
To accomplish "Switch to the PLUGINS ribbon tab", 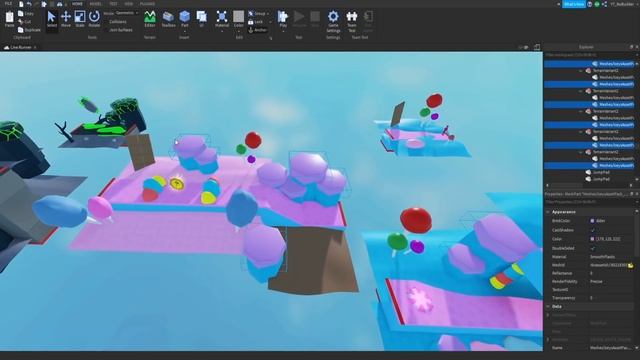I will click(147, 4).
